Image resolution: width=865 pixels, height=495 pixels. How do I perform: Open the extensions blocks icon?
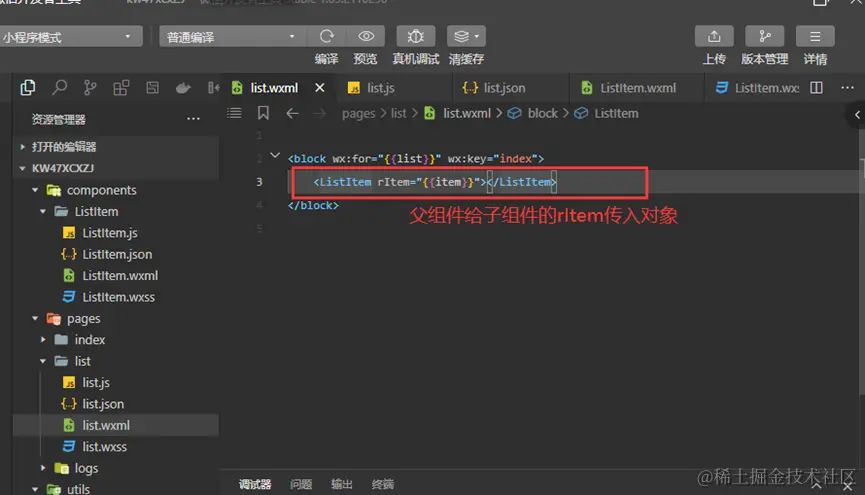(x=121, y=87)
